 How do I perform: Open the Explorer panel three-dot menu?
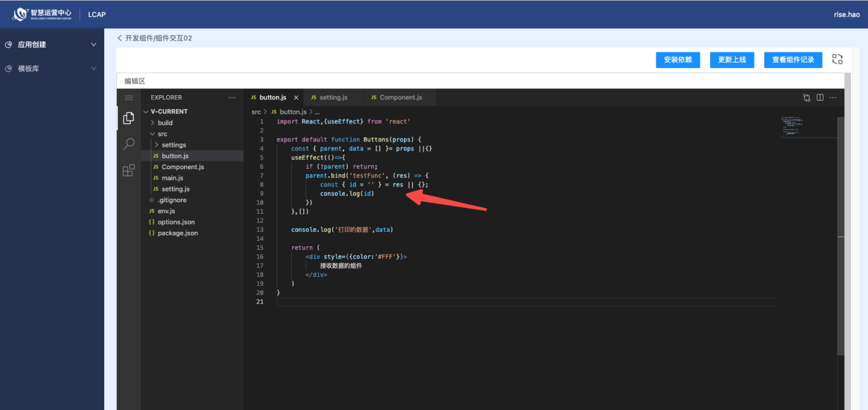[232, 98]
